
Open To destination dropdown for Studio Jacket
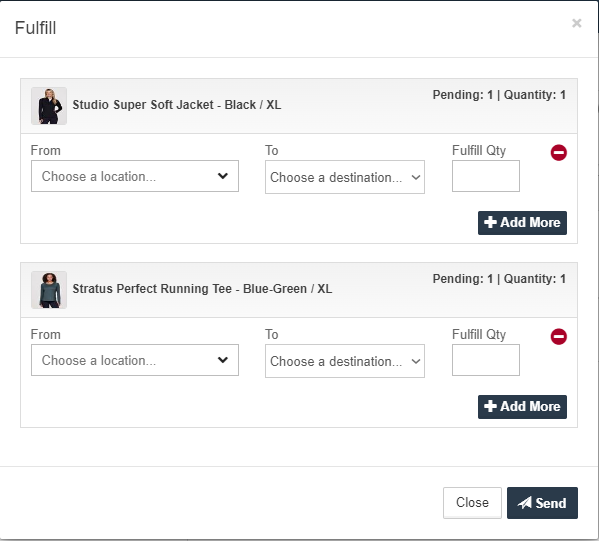pyautogui.click(x=345, y=177)
